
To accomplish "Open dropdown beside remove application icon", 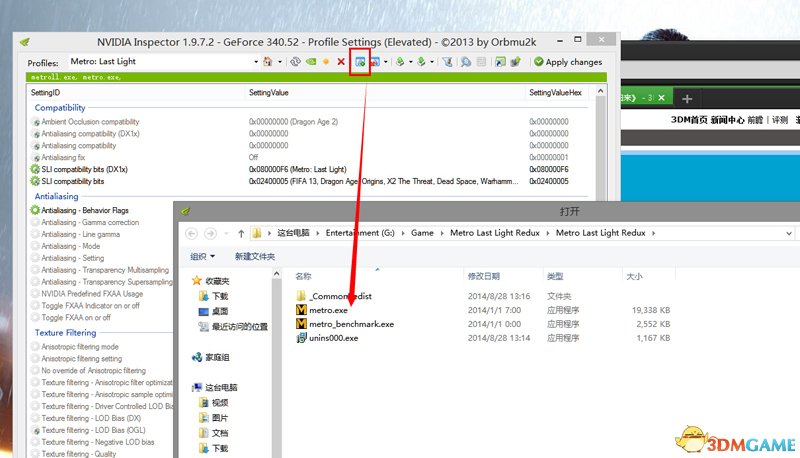I will pos(385,62).
